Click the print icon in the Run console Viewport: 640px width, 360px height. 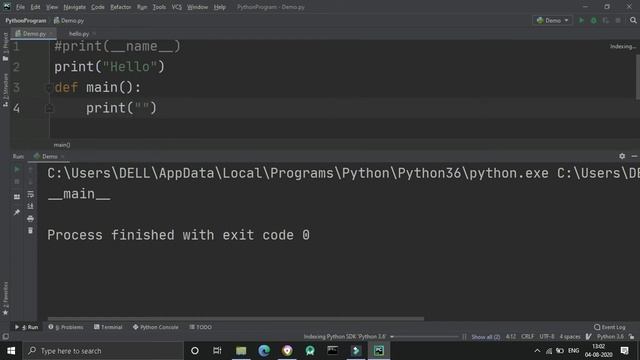(x=30, y=219)
